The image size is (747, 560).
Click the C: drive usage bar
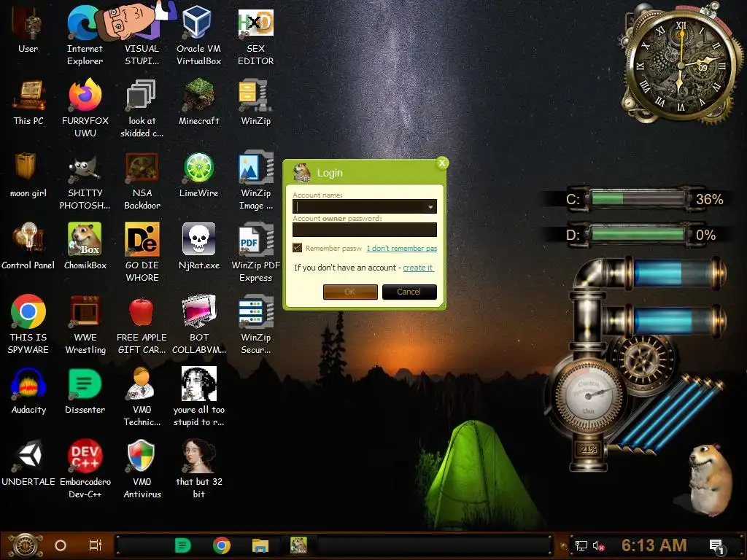click(x=637, y=198)
